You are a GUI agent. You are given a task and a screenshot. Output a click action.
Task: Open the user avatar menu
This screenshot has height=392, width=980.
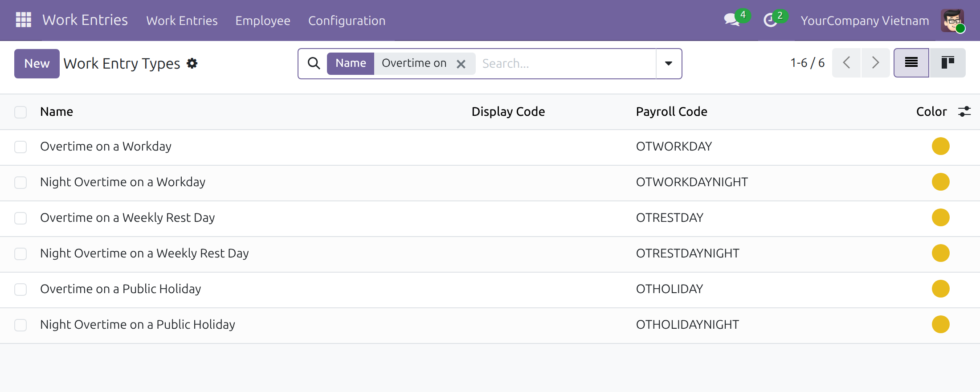pos(952,20)
